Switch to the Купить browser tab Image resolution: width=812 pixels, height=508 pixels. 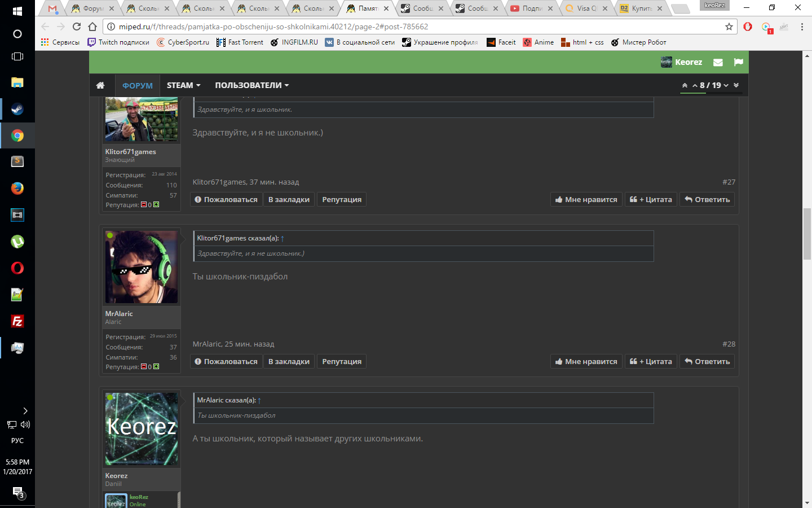pyautogui.click(x=641, y=8)
